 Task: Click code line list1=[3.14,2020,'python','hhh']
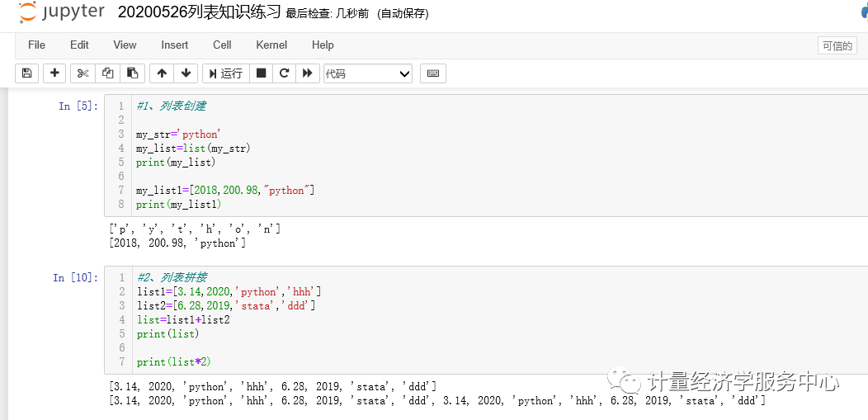229,291
